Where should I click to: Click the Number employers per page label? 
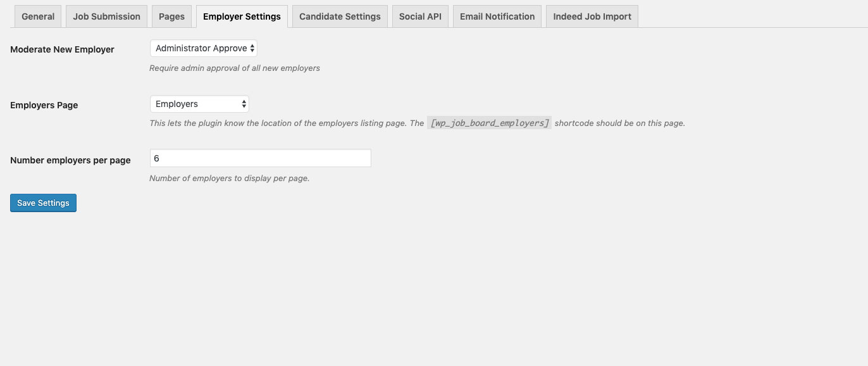click(70, 160)
